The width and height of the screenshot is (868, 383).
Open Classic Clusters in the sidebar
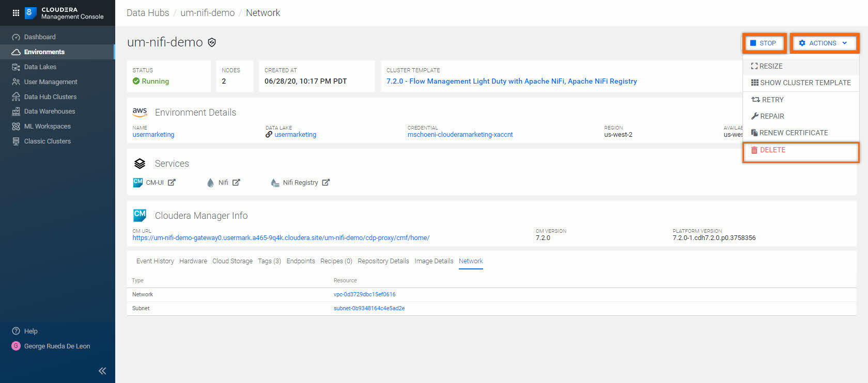48,141
